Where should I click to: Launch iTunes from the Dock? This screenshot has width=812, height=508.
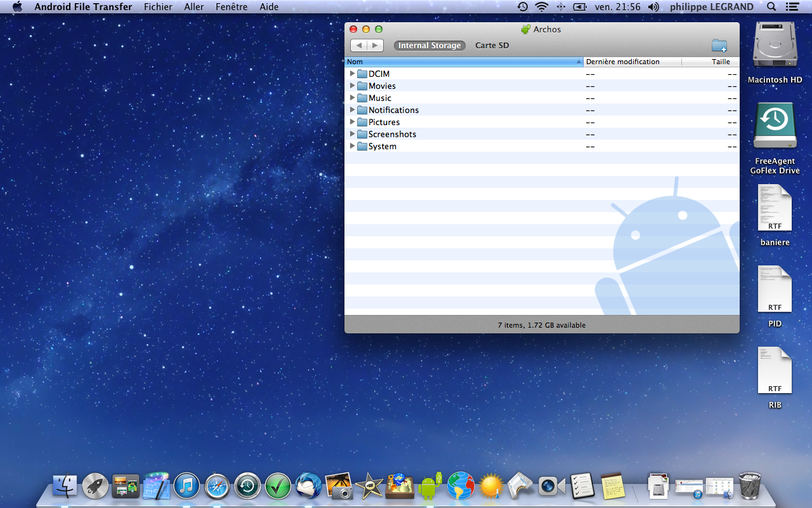click(187, 486)
